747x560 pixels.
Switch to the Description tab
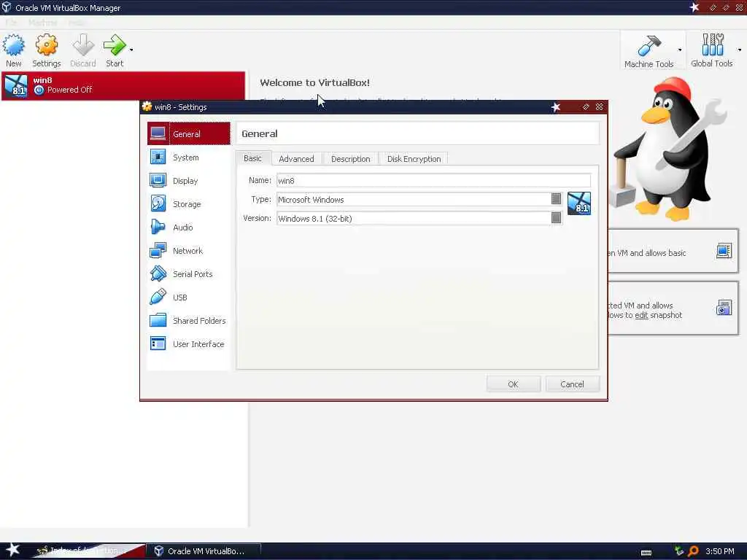351,158
